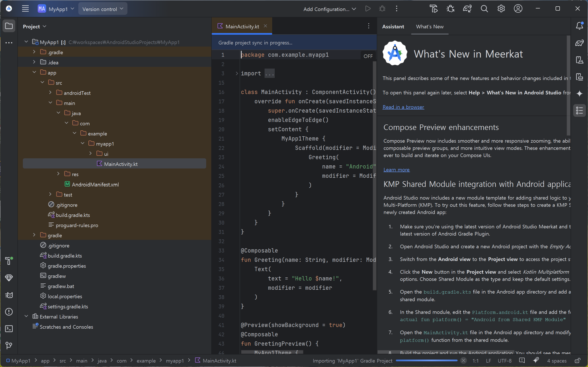
Task: Open the Project tool window icon
Action: pos(9,26)
